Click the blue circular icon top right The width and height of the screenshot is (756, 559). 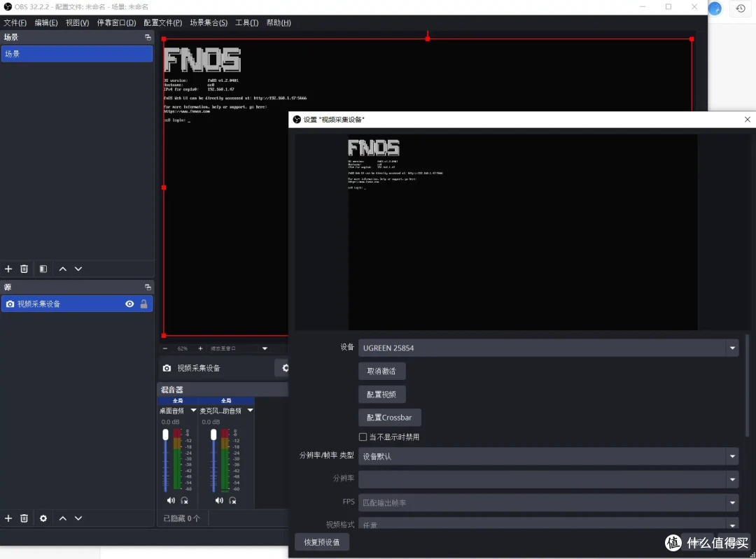point(715,8)
